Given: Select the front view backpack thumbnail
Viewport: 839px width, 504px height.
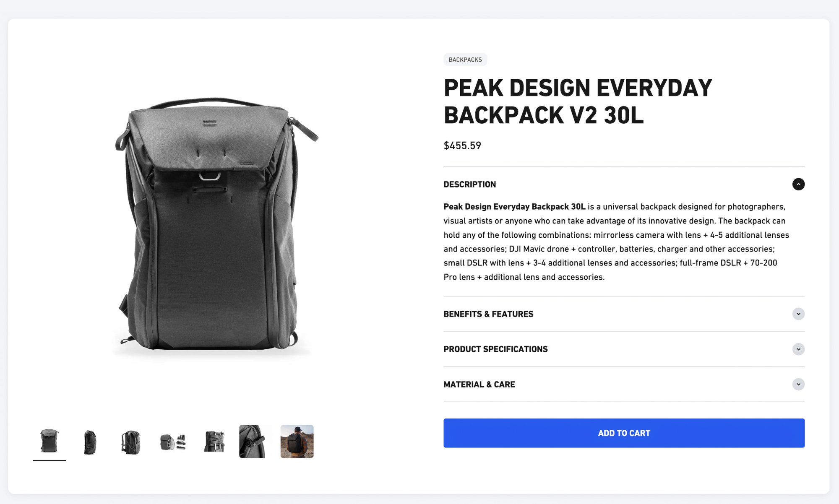Looking at the screenshot, I should click(50, 441).
